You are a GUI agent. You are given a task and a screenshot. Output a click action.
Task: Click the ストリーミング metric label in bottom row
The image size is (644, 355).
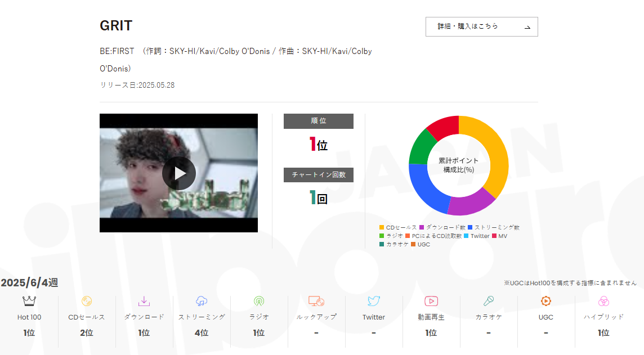[202, 317]
